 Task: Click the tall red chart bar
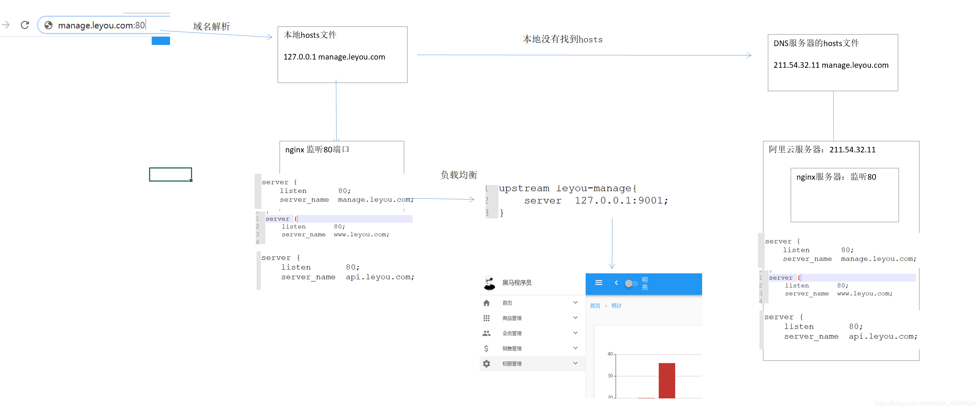point(667,381)
